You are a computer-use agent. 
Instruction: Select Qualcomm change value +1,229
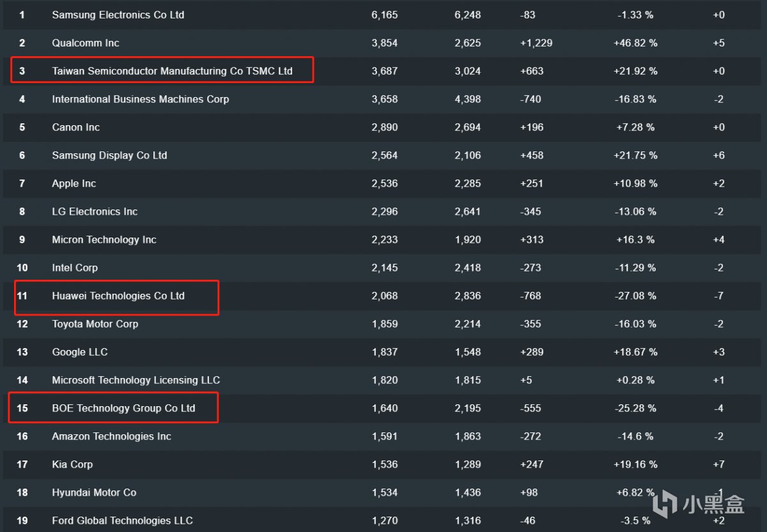coord(536,43)
